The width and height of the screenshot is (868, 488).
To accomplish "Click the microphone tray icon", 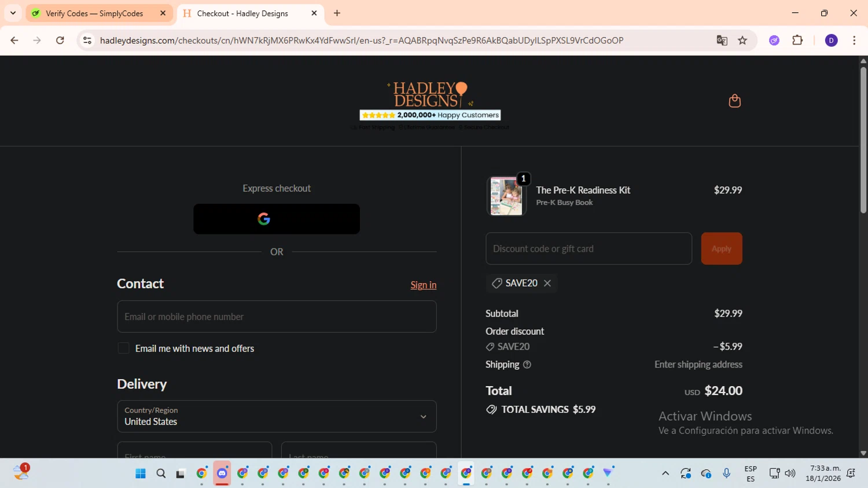I will coord(727,474).
